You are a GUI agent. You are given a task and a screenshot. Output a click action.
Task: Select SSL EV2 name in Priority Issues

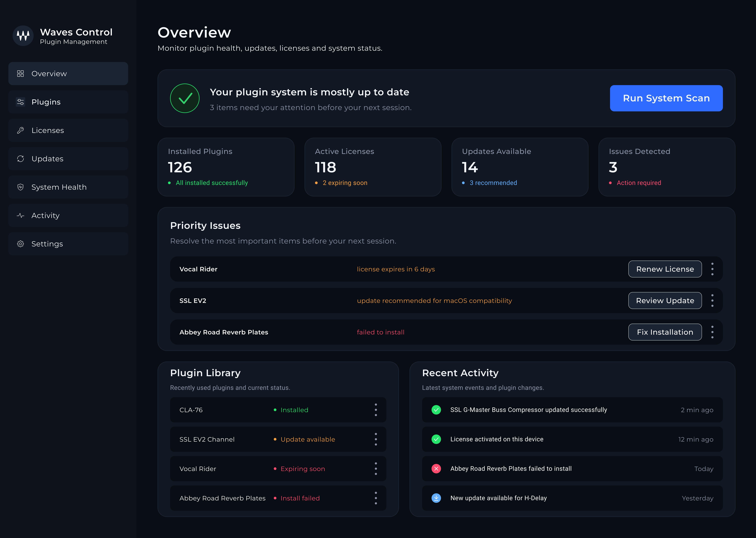pyautogui.click(x=193, y=301)
